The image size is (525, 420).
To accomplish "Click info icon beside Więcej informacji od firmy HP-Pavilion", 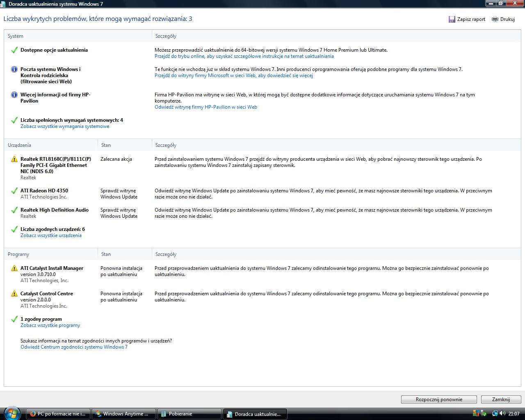I will coord(14,95).
